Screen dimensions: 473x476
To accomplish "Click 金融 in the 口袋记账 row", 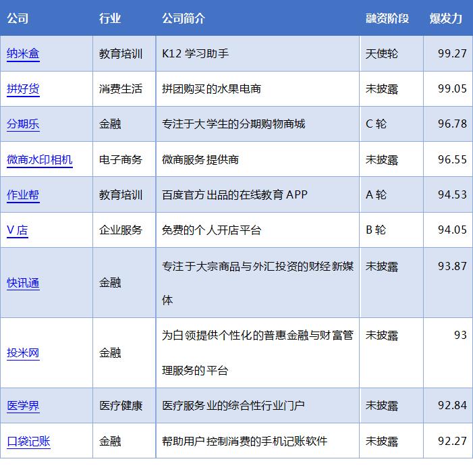I will coord(110,441).
